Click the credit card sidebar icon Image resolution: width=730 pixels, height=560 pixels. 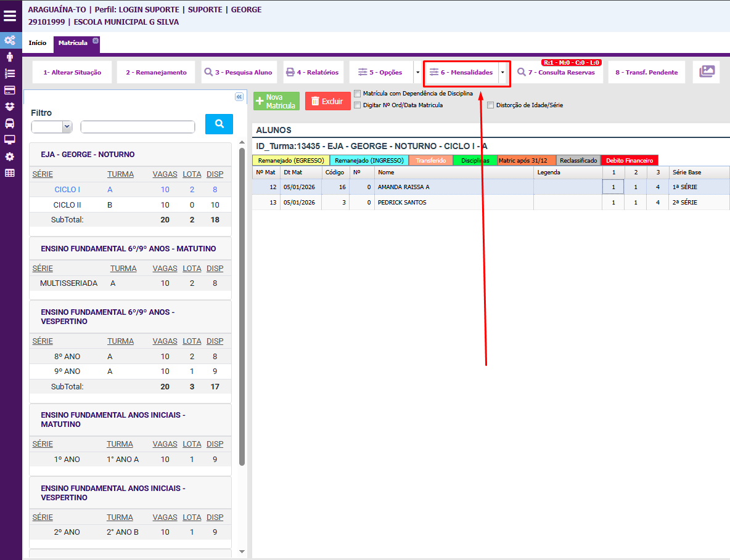10,90
